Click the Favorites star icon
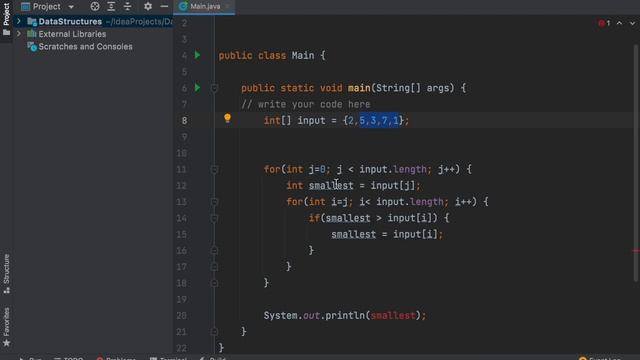The height and width of the screenshot is (360, 640). (x=6, y=343)
